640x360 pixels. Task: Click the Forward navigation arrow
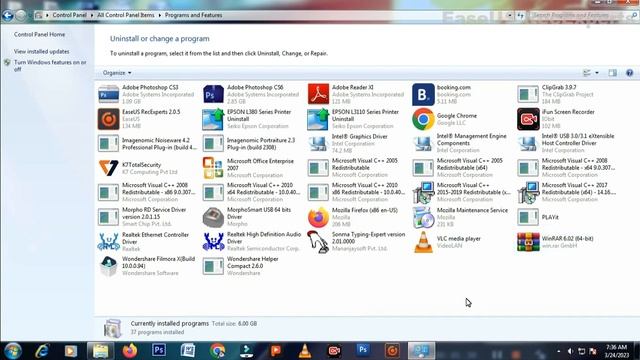(20, 16)
